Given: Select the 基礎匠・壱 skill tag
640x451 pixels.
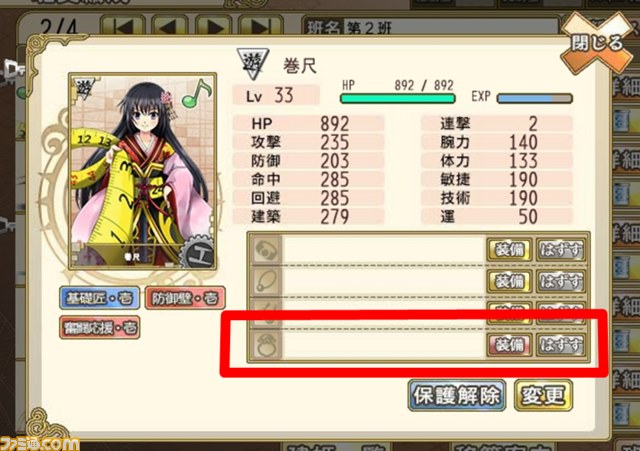Looking at the screenshot, I should click(99, 298).
